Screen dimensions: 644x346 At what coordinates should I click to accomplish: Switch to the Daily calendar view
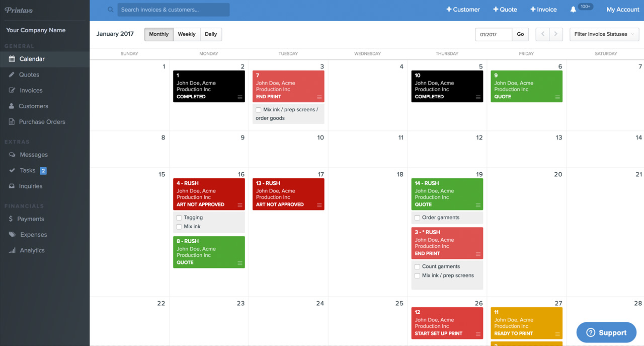coord(211,34)
